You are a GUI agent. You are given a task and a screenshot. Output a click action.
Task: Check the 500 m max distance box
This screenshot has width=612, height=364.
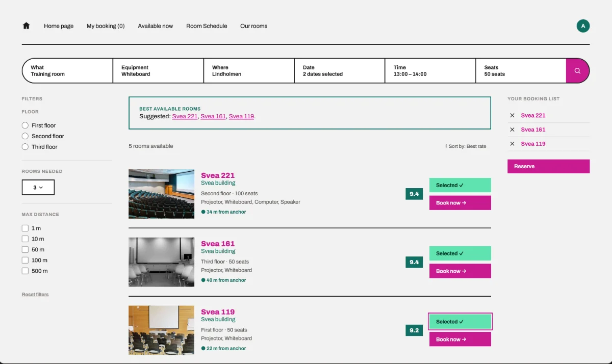coord(25,271)
